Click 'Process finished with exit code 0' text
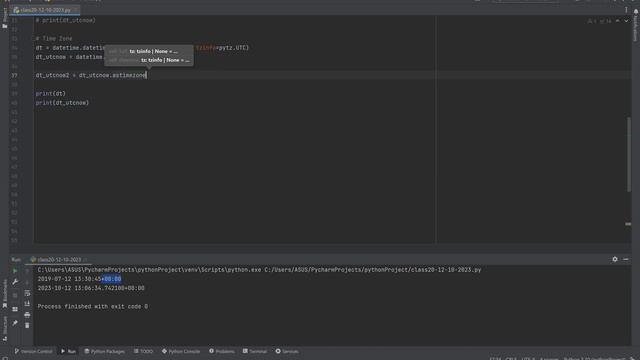640x360 pixels. click(93, 307)
